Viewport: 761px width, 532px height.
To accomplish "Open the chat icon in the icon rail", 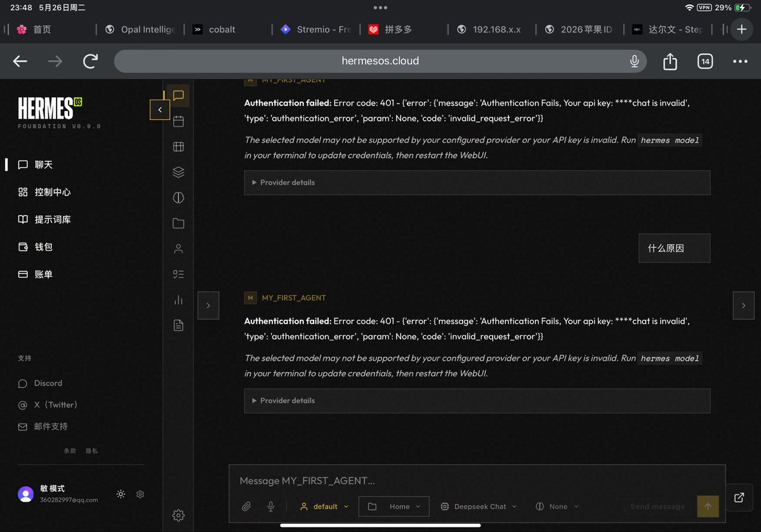I will point(178,95).
